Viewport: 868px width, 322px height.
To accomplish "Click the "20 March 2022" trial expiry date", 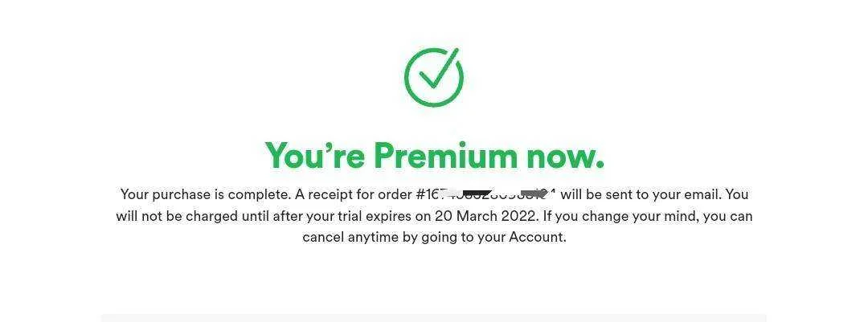I will tap(485, 216).
